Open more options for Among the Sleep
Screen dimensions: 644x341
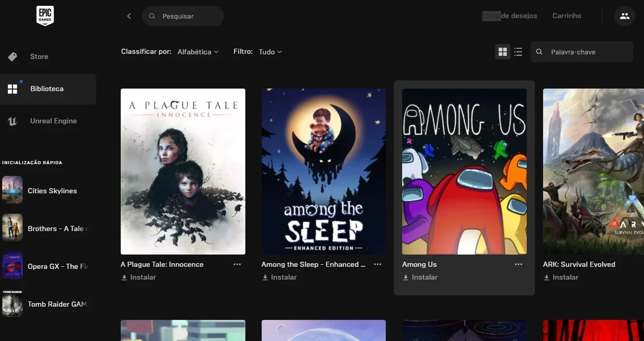click(x=378, y=264)
